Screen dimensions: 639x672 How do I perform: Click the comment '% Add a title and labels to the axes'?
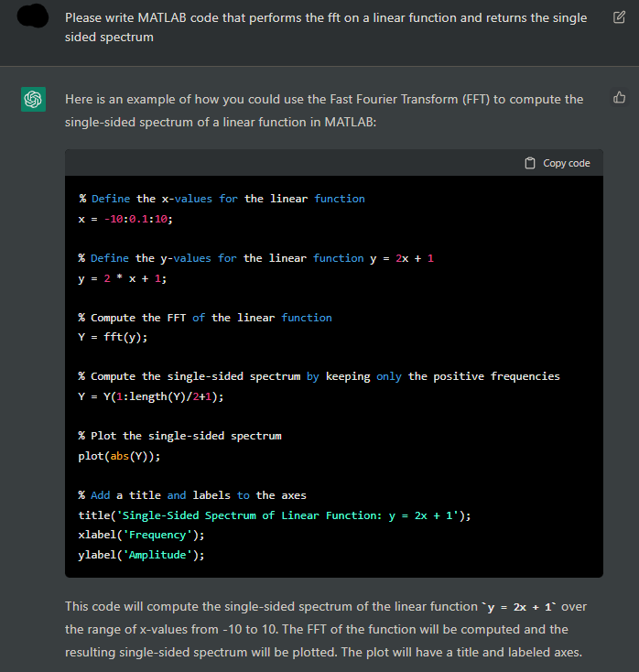(x=192, y=495)
